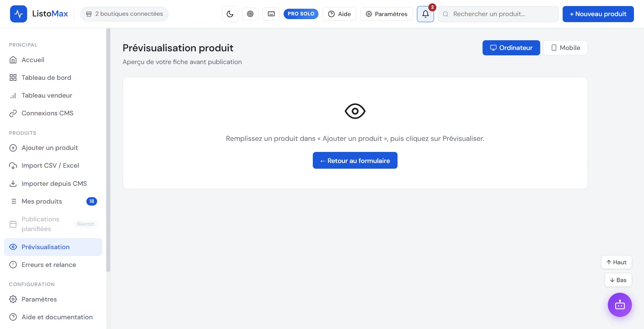The height and width of the screenshot is (329, 644).
Task: Select Prévisualisation in the sidebar
Action: 53,247
